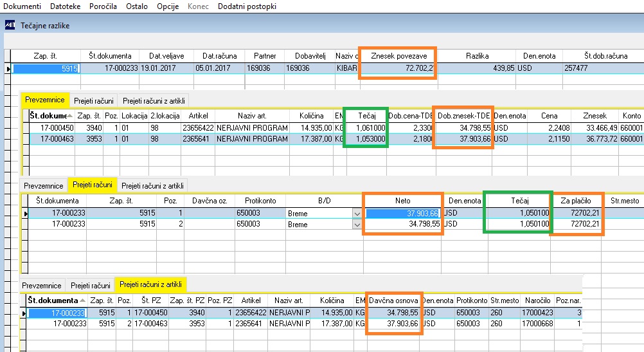Select Prejeti računi tab in the bottom panel
Screen dimensions: 644x352
[91, 285]
